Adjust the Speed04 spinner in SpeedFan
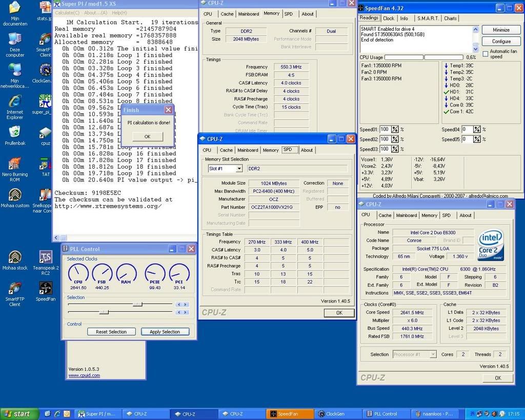 [x=477, y=129]
